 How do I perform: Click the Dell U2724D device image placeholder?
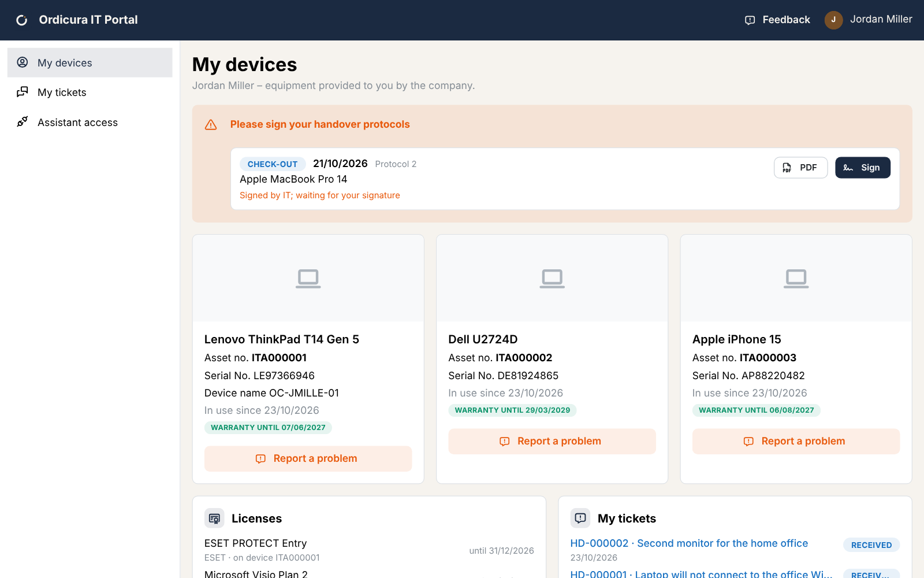click(x=552, y=278)
